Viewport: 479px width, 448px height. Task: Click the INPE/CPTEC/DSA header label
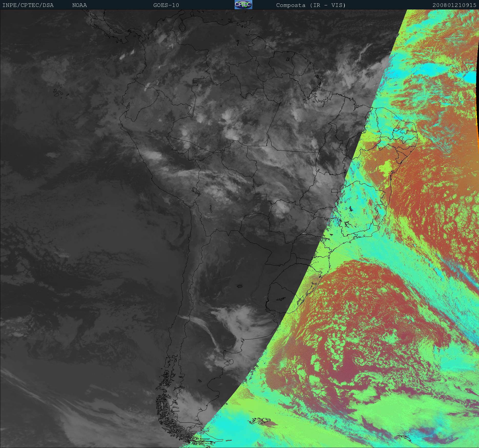28,5
